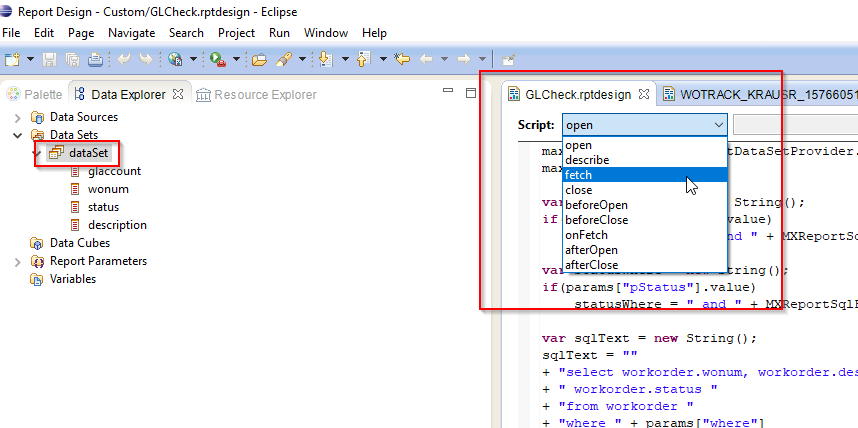Image resolution: width=858 pixels, height=428 pixels.
Task: Open the New wizard dropdown arrow
Action: point(30,59)
